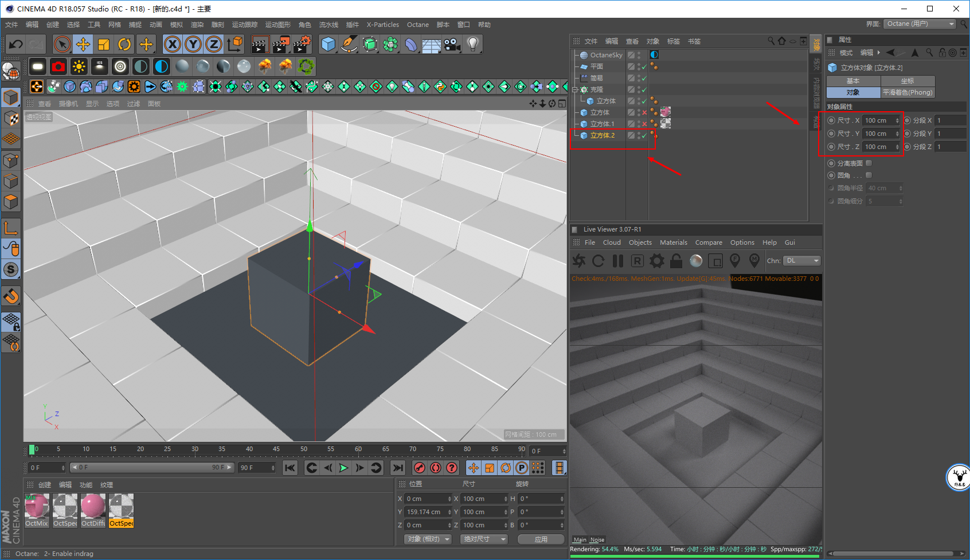Open the Octane menu in menu bar
Image resolution: width=970 pixels, height=560 pixels.
[418, 25]
